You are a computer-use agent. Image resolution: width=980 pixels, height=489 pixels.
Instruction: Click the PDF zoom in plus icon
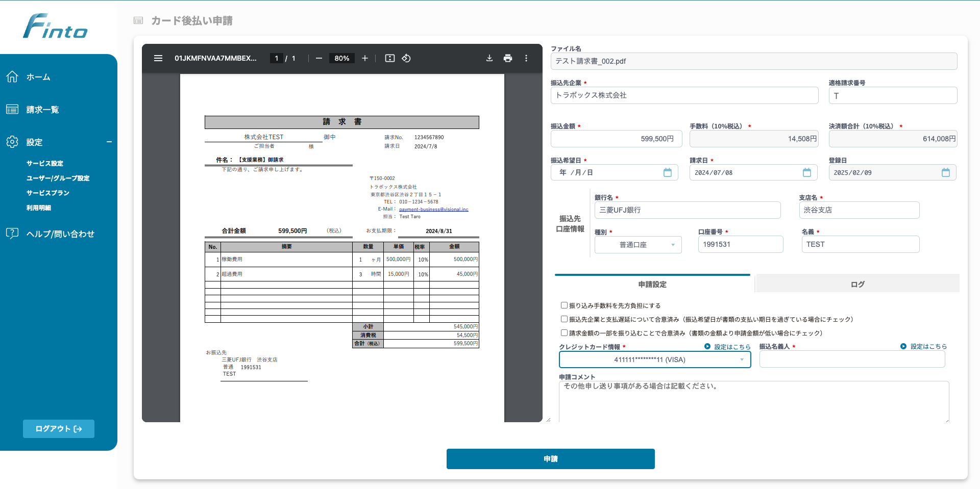pos(365,58)
